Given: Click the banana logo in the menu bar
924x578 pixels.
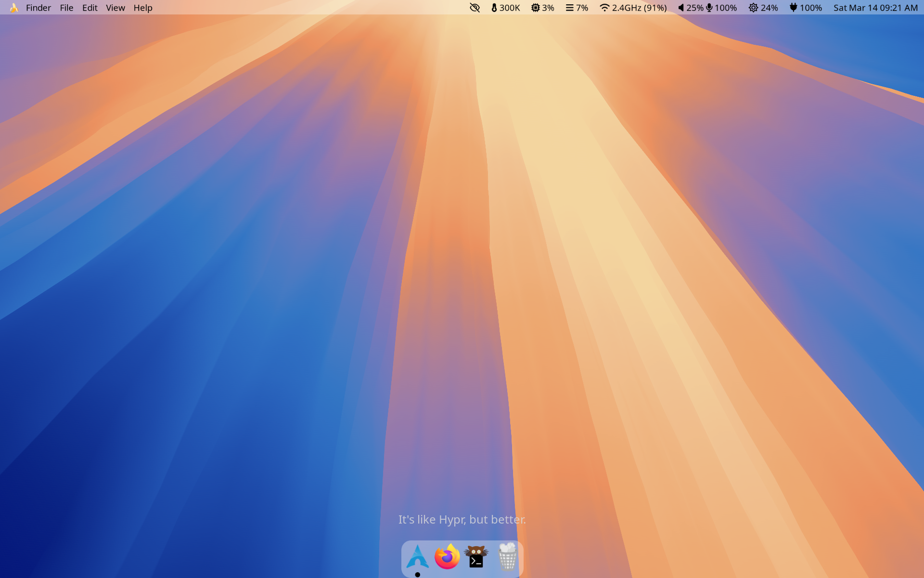Looking at the screenshot, I should tap(14, 8).
